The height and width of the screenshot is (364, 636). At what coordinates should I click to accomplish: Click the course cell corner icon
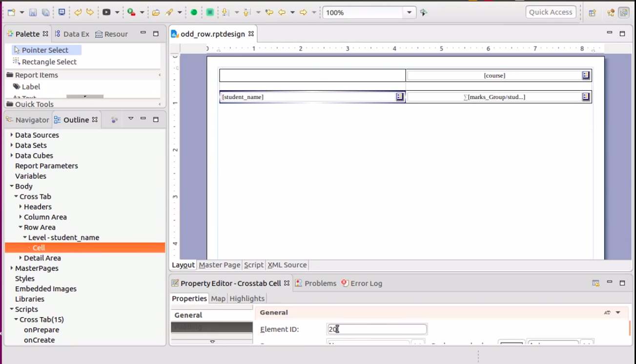click(586, 75)
